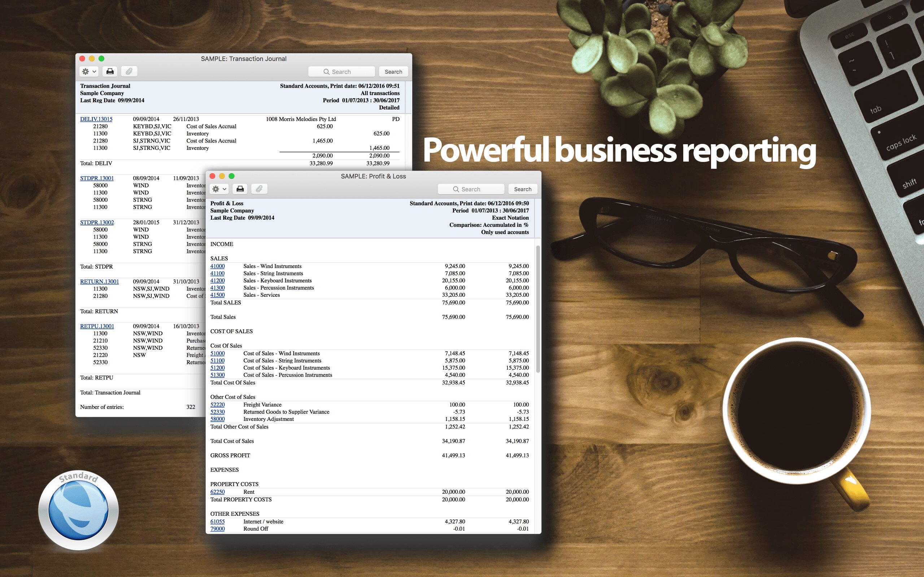Open the DELIV.13015 transaction link
This screenshot has width=924, height=577.
coord(96,119)
